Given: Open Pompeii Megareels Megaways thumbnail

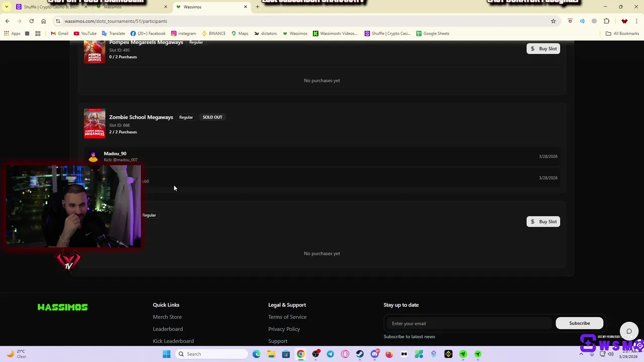Looking at the screenshot, I should (x=95, y=52).
